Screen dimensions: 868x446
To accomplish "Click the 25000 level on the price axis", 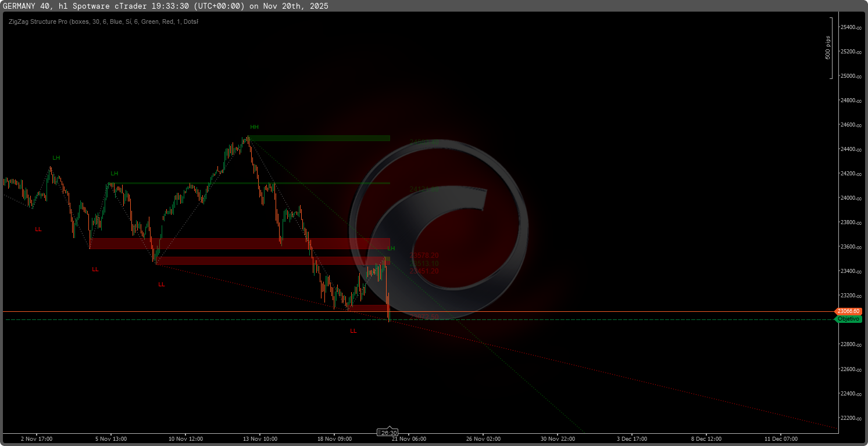I will click(850, 76).
